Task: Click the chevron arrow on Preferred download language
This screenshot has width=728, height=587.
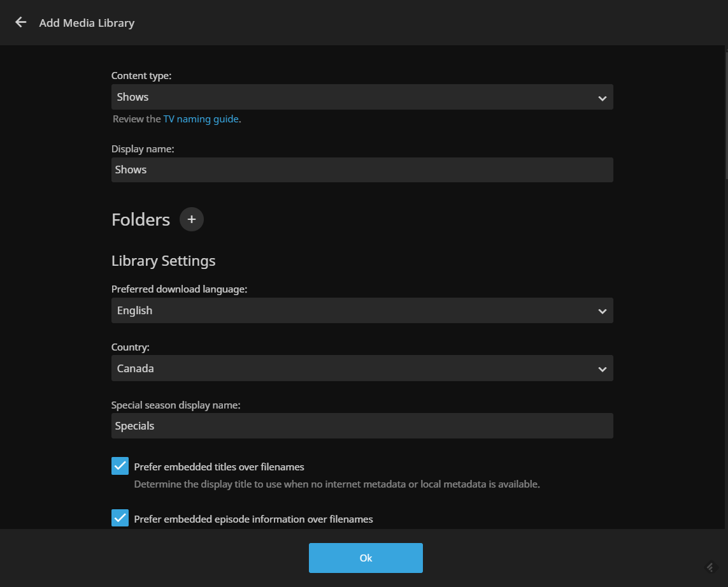Action: pyautogui.click(x=602, y=311)
